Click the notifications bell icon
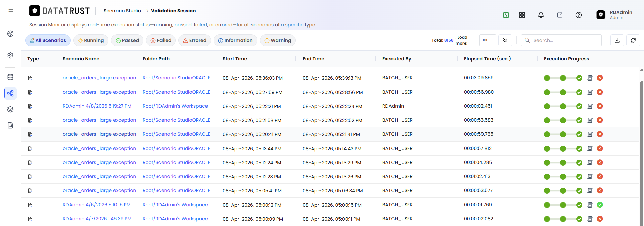Image resolution: width=644 pixels, height=226 pixels. 541,15
